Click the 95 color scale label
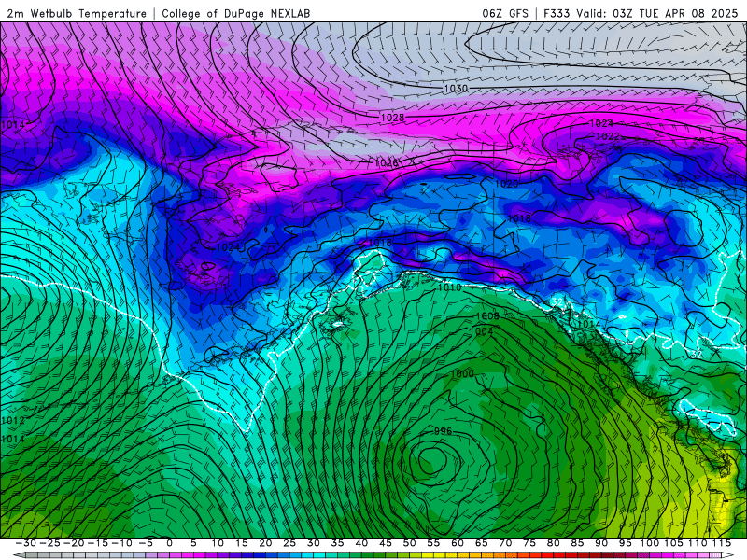The width and height of the screenshot is (747, 560). (x=625, y=543)
